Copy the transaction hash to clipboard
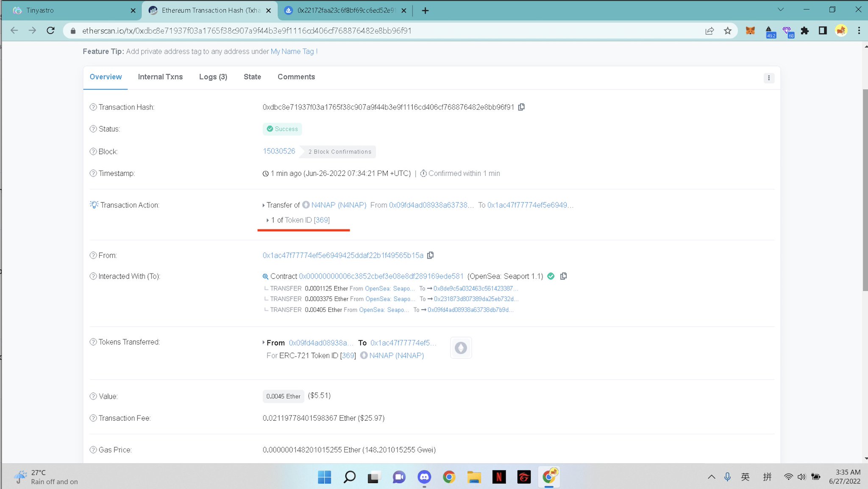Screen dimensions: 868x489 521,107
